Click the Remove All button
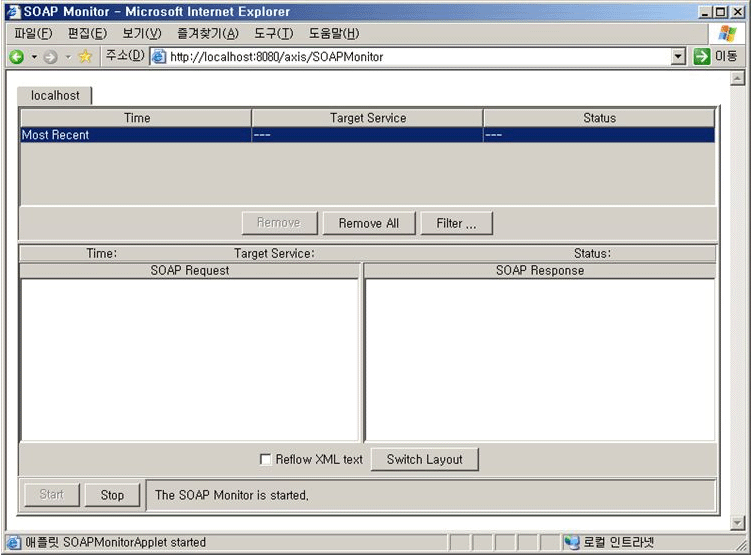This screenshot has height=556, width=751. click(369, 223)
